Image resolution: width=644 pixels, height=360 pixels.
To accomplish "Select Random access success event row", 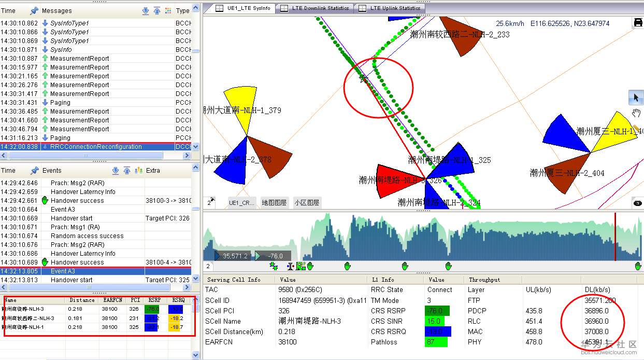I will click(96, 236).
